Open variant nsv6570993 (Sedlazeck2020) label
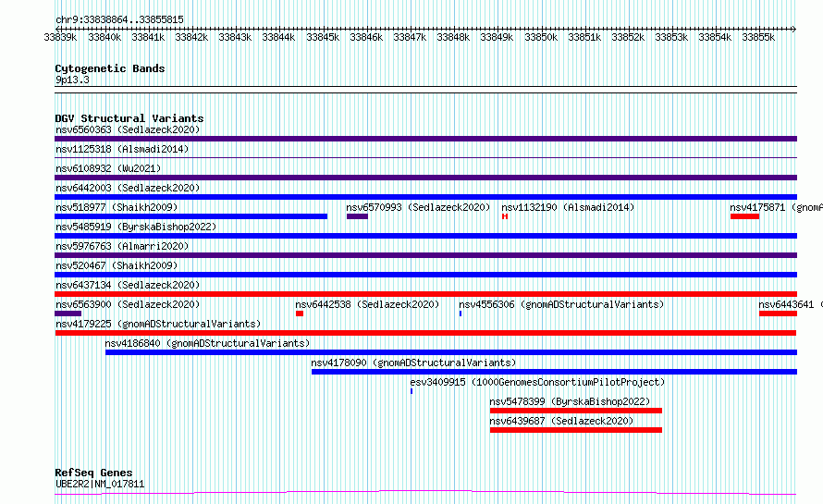This screenshot has height=504, width=823. click(418, 207)
